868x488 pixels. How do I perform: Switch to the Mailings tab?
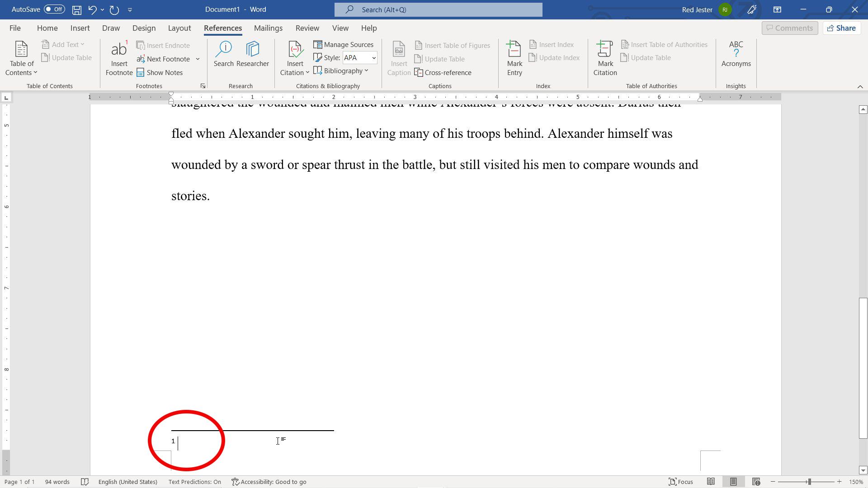click(x=268, y=28)
